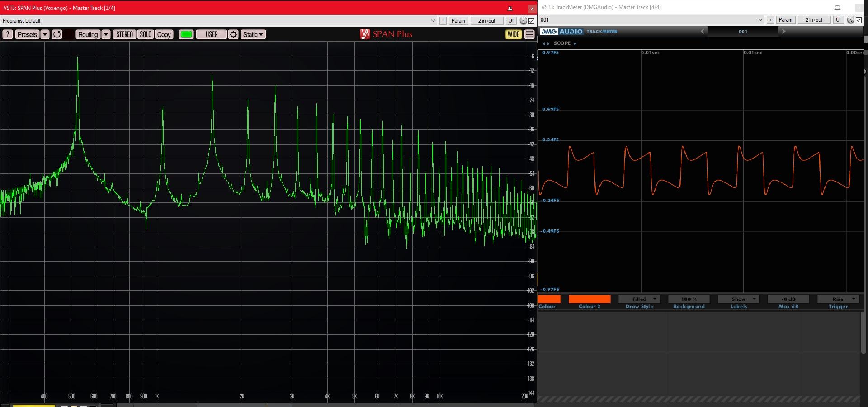The width and height of the screenshot is (868, 407).
Task: Click the TrackMeter wet/dry knob icon
Action: point(850,20)
